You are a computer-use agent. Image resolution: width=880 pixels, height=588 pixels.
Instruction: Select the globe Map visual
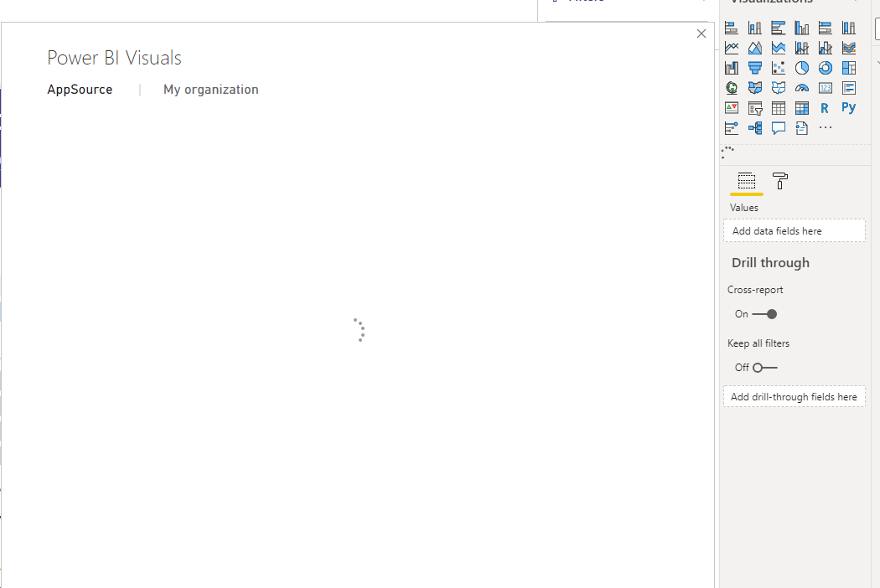732,87
